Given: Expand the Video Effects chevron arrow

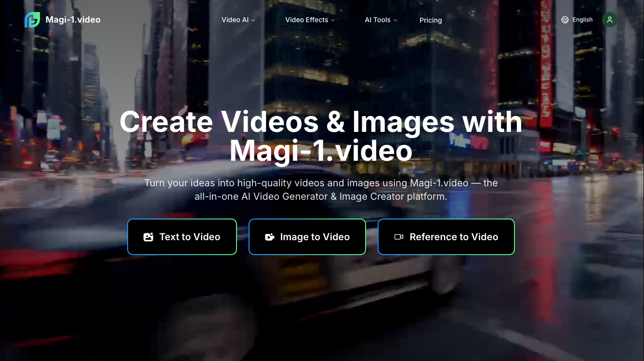Looking at the screenshot, I should 333,20.
